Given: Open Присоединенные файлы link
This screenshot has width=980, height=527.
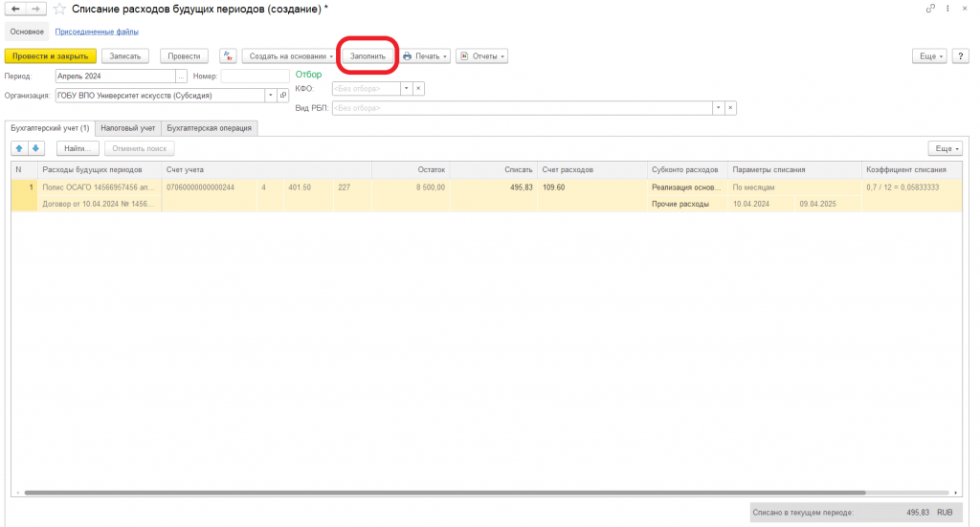Looking at the screenshot, I should pyautogui.click(x=97, y=32).
